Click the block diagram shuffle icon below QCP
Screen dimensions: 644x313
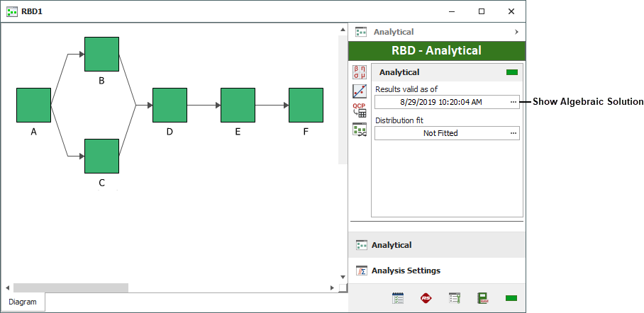point(360,129)
